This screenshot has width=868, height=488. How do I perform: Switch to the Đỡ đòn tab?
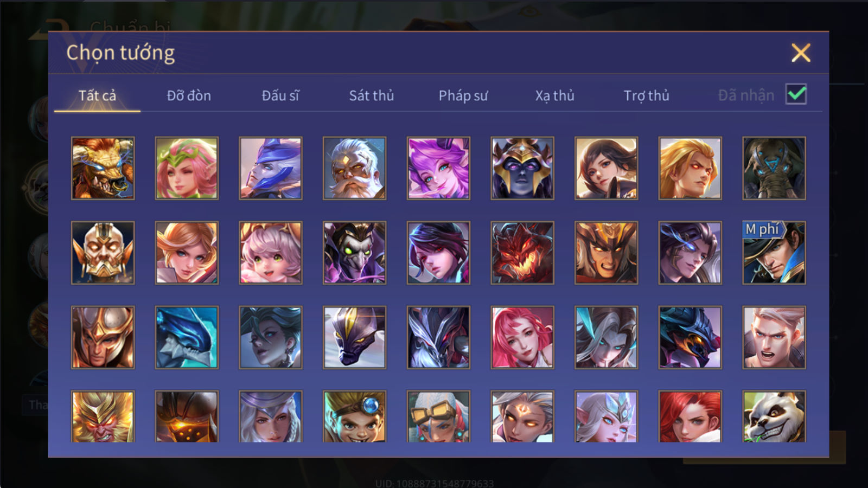coord(189,95)
